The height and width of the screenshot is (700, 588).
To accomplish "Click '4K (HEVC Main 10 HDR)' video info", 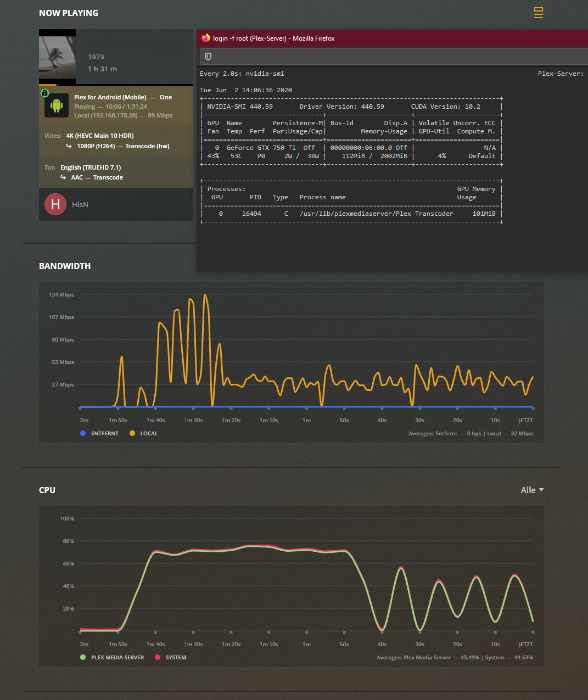I will click(x=100, y=136).
